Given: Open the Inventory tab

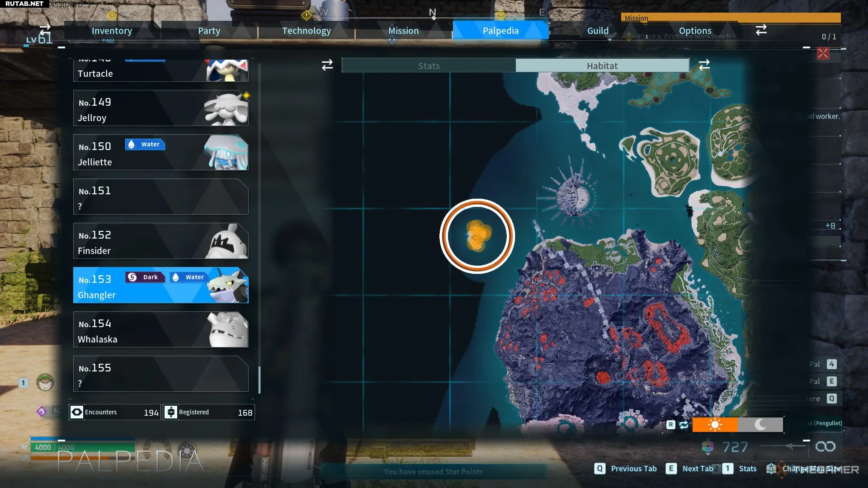Looking at the screenshot, I should point(112,31).
